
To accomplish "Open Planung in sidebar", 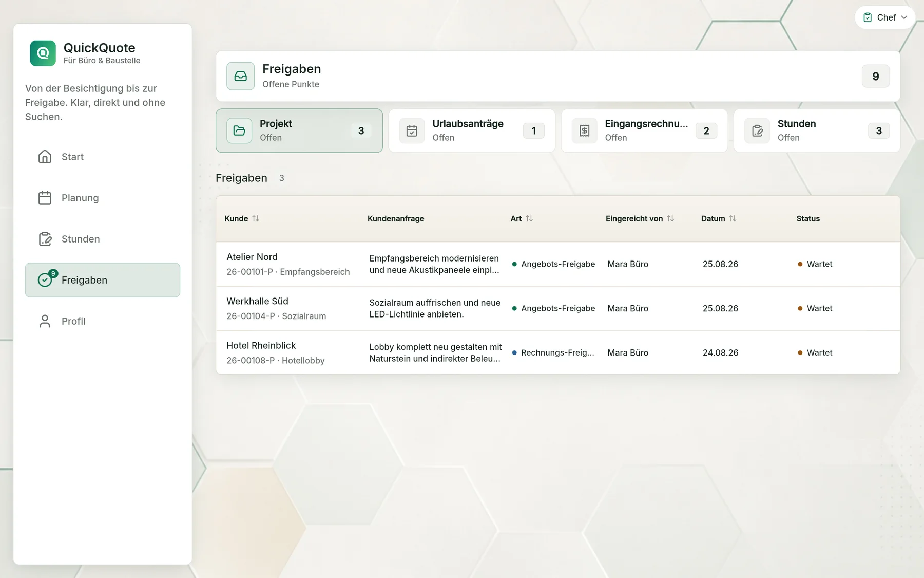I will (103, 198).
